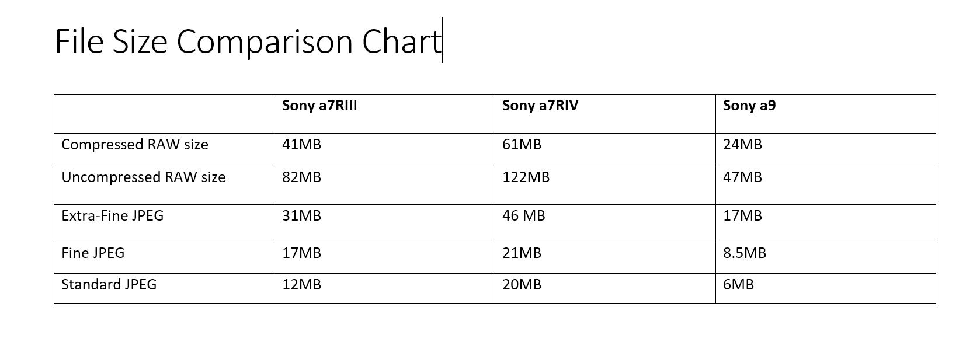Click the File Size Comparison Chart title
Viewport: 980px width, 356px height.
pos(248,42)
